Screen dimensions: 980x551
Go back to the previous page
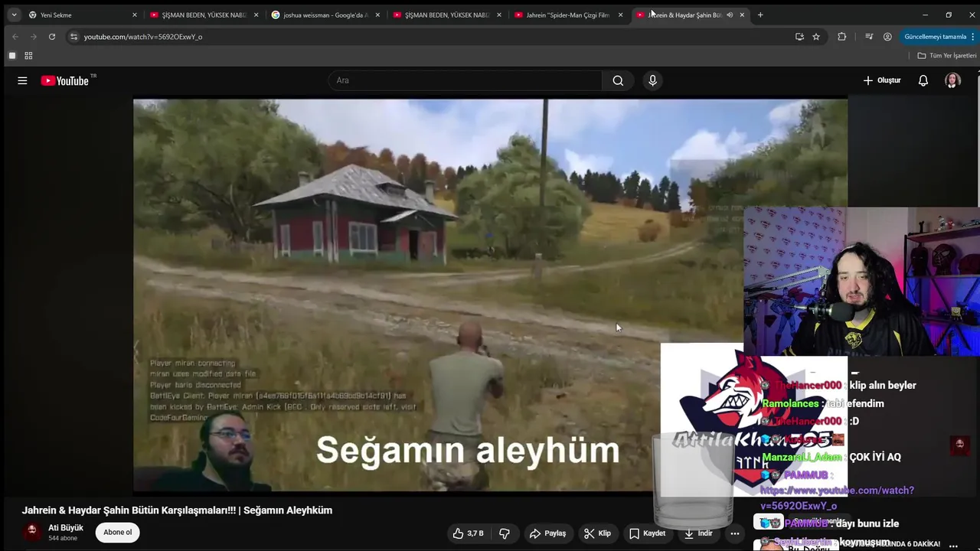(15, 37)
